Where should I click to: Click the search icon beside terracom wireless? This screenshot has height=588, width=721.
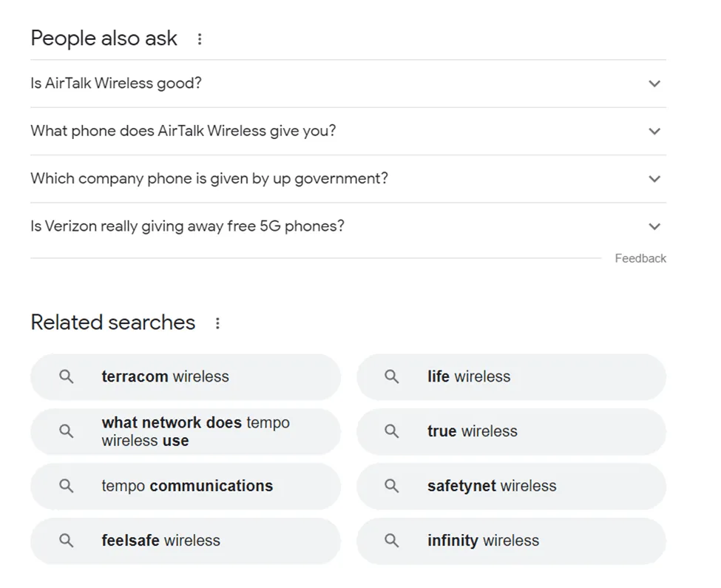[x=66, y=377]
